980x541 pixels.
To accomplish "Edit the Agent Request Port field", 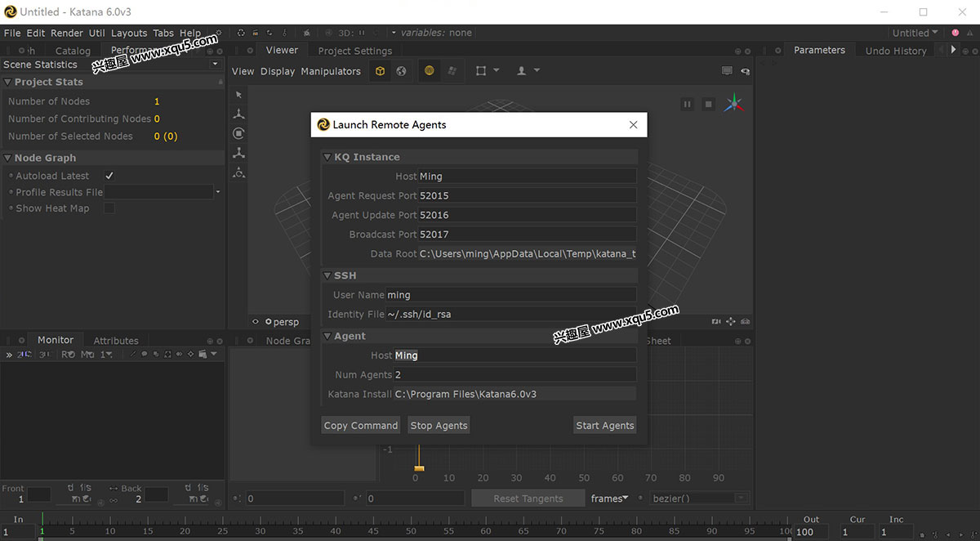I will [x=527, y=195].
